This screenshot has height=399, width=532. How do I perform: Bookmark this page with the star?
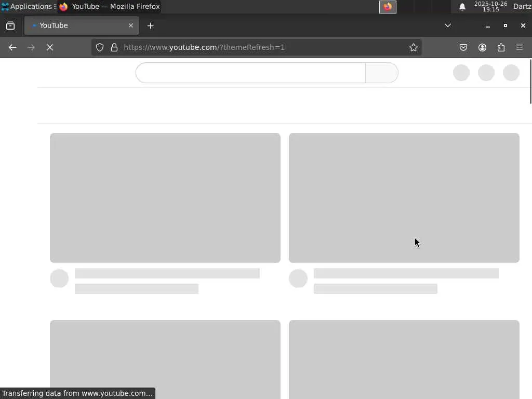pyautogui.click(x=413, y=47)
